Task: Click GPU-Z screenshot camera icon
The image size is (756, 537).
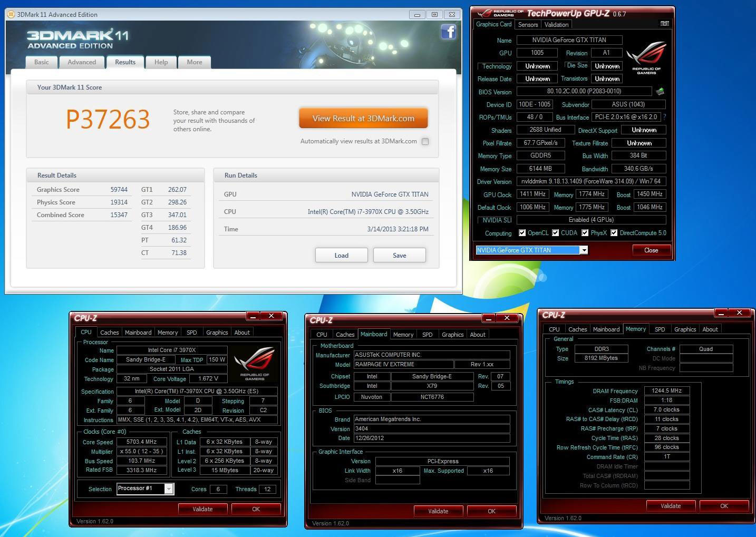Action: coord(664,24)
